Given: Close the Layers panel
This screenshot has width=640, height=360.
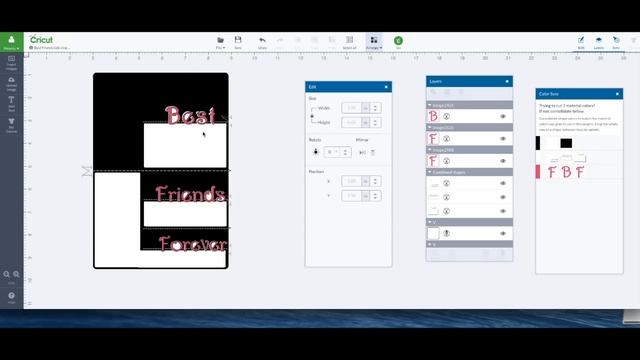Looking at the screenshot, I should [x=507, y=81].
